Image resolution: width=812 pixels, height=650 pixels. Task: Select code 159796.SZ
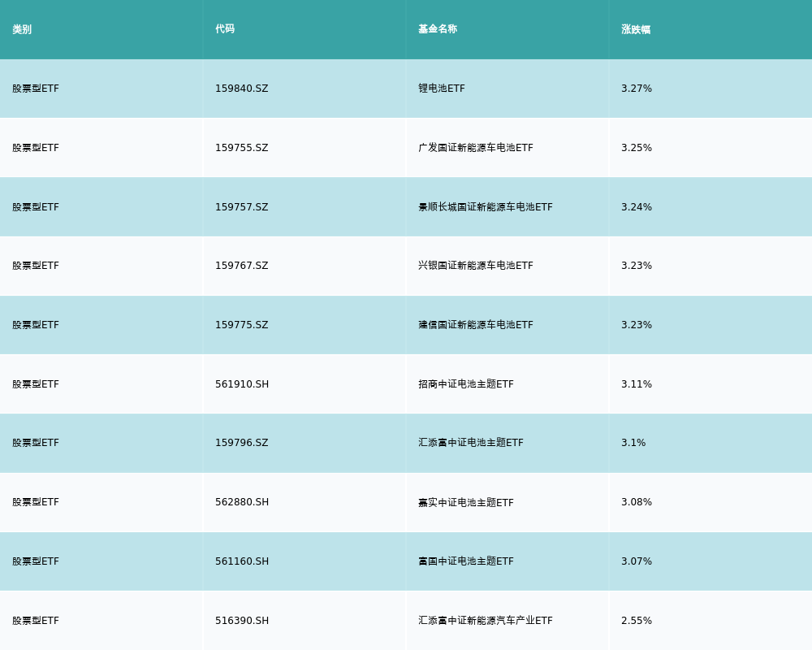point(242,443)
